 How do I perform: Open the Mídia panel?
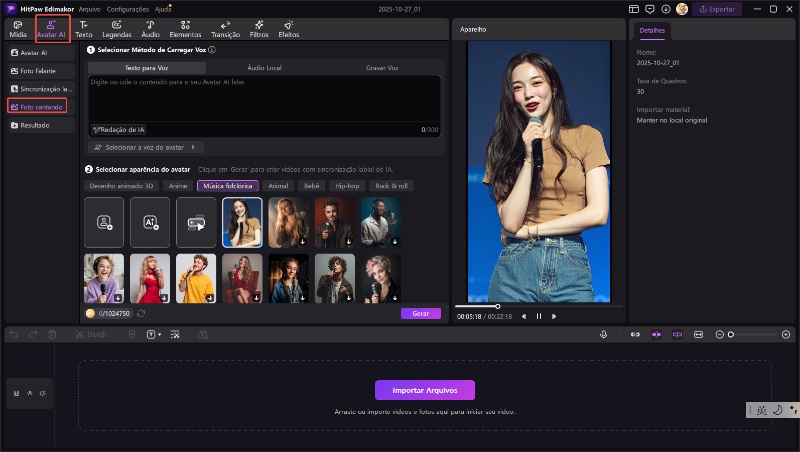click(x=18, y=28)
